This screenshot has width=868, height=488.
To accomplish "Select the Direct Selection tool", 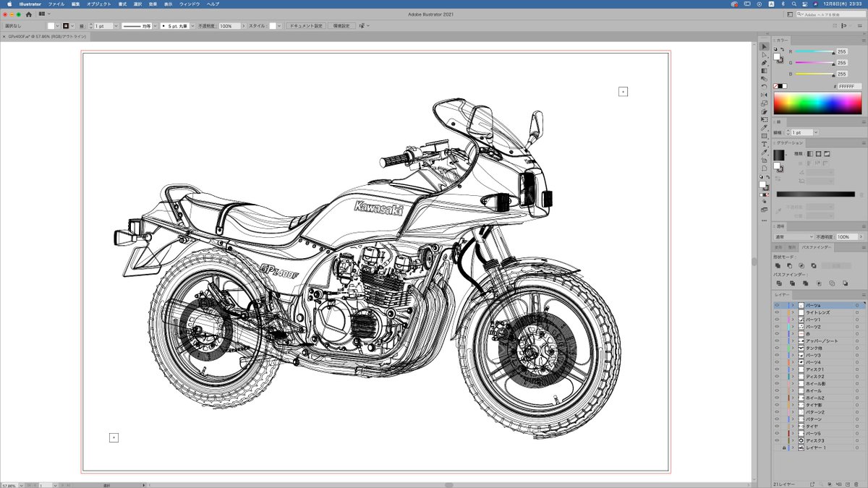I will pos(764,54).
